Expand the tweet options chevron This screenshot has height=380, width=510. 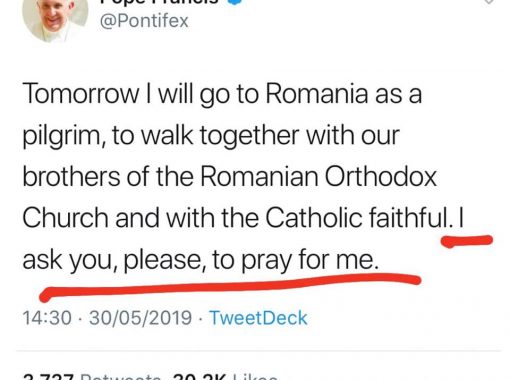coord(488,2)
